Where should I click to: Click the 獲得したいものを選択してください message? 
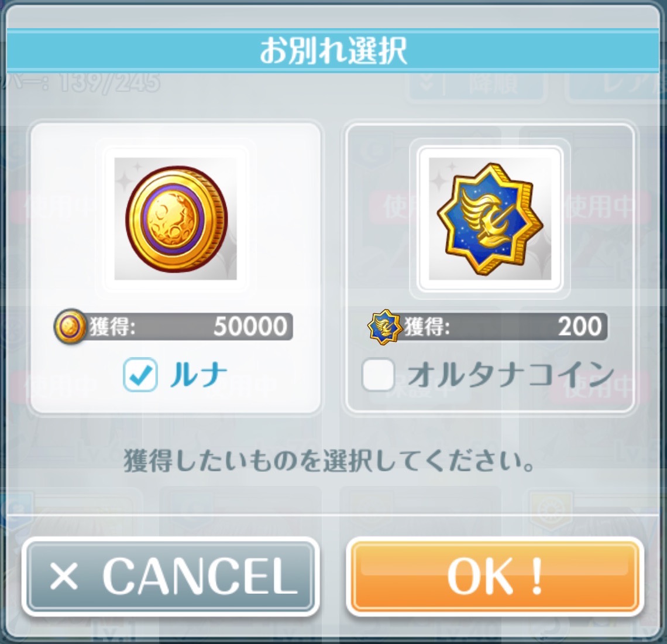330,461
